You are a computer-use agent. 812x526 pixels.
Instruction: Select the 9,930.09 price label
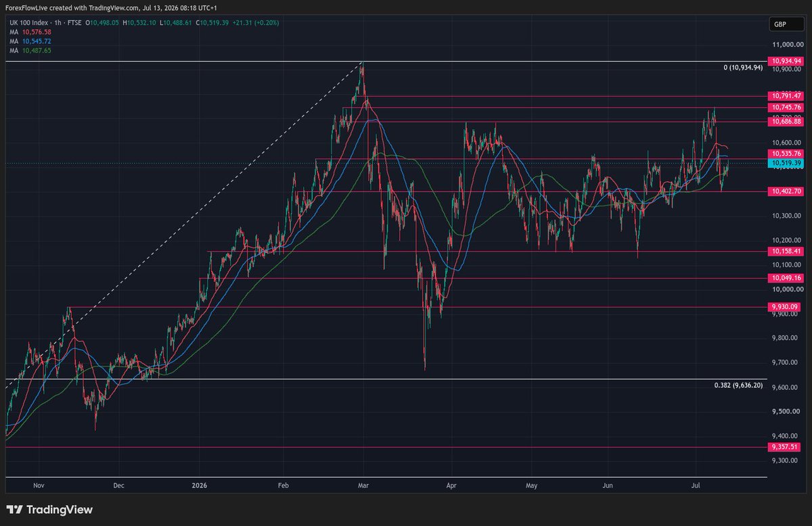point(785,307)
